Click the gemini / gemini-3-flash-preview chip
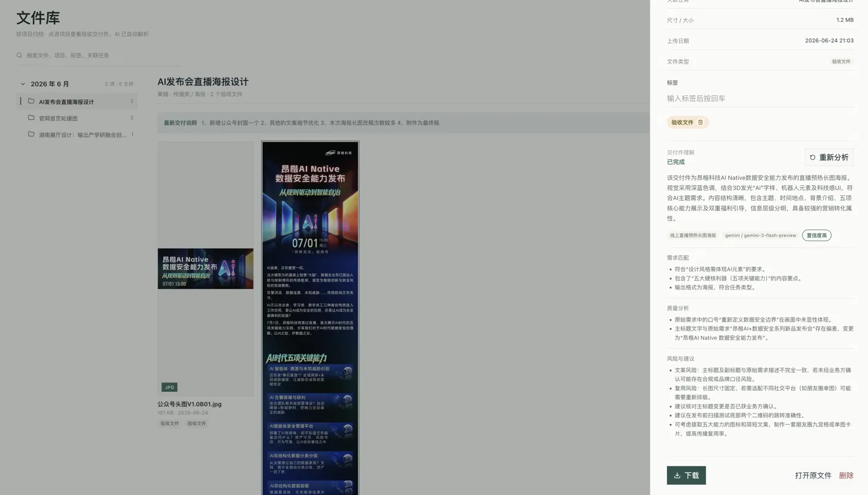The width and height of the screenshot is (868, 495). click(x=761, y=235)
